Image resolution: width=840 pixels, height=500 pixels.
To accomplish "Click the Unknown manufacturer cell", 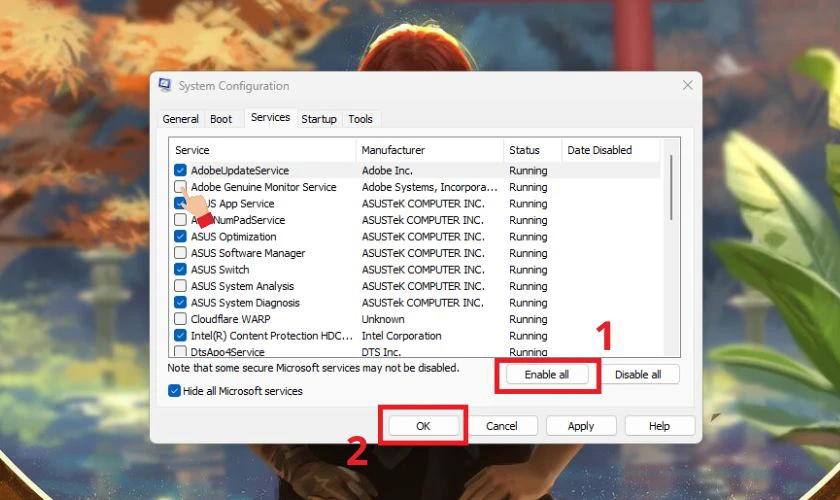I will pyautogui.click(x=383, y=319).
